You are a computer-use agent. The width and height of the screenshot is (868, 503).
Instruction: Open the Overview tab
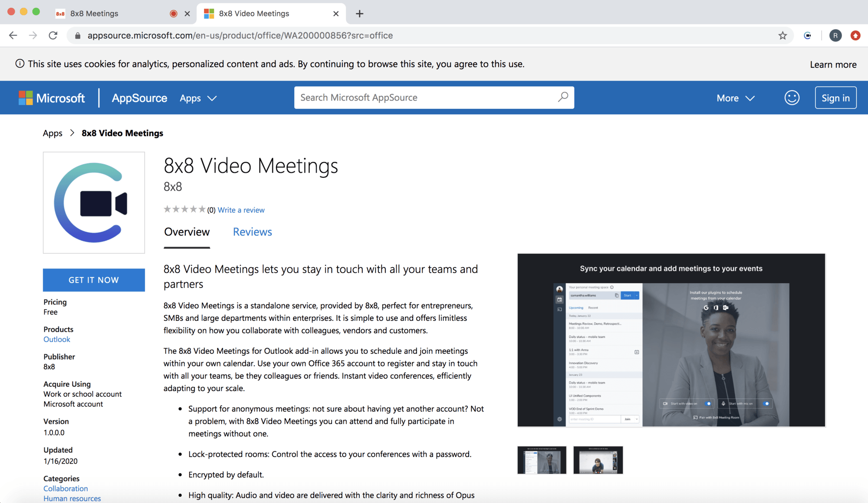pyautogui.click(x=187, y=232)
